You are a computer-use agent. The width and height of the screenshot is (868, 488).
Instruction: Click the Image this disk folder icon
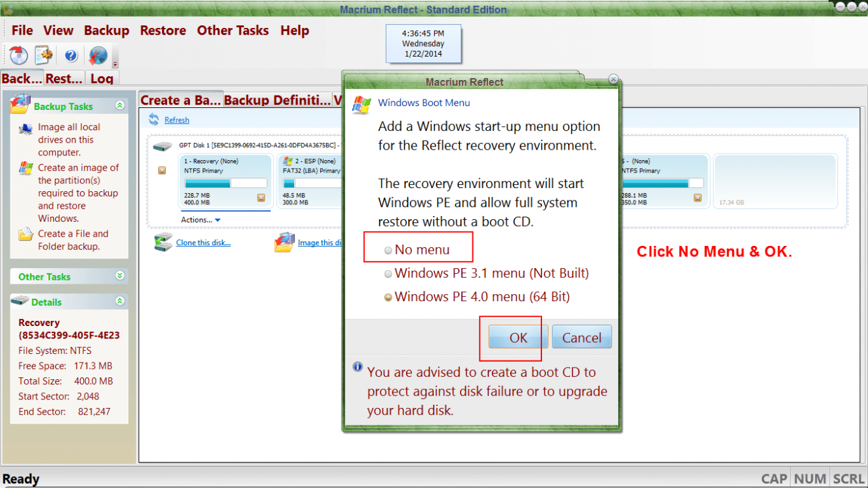284,243
